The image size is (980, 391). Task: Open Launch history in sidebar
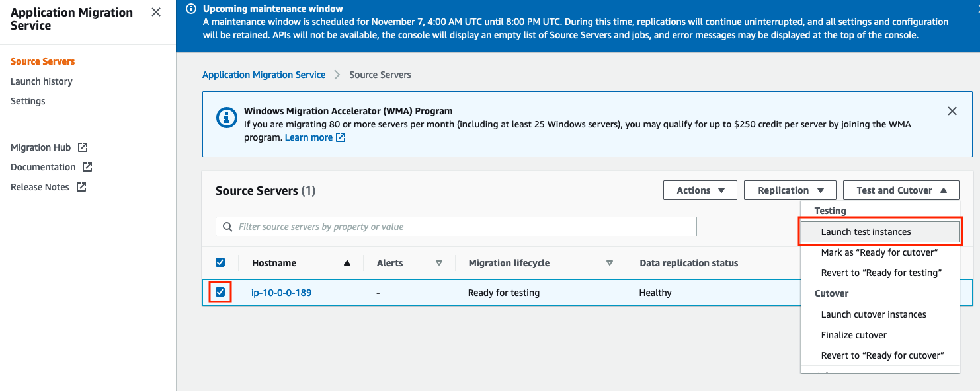(42, 81)
